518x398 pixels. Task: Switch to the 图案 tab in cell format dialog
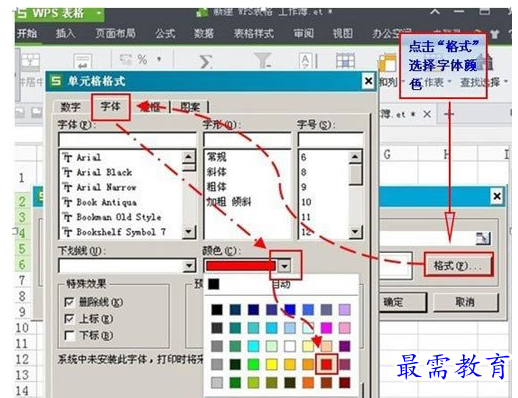(190, 107)
